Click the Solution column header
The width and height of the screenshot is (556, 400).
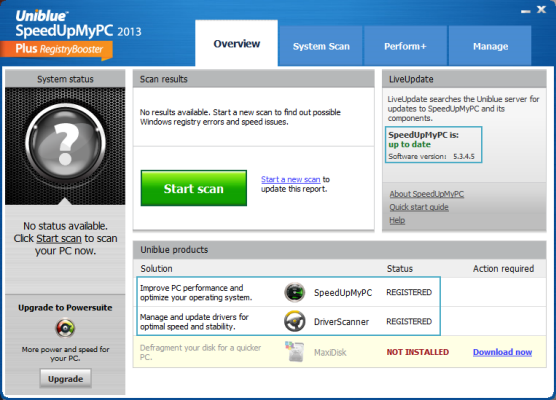click(156, 268)
